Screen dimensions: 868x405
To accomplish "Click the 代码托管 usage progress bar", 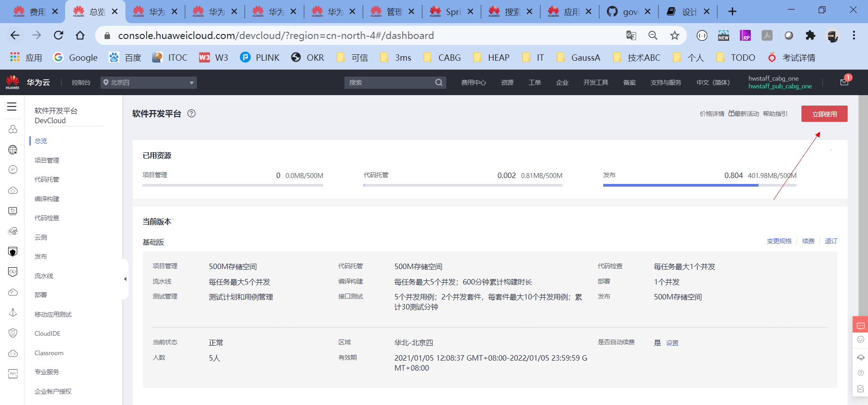I will (x=463, y=185).
